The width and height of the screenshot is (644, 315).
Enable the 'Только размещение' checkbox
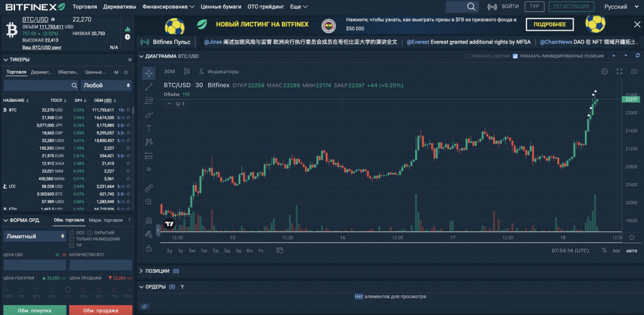[72, 239]
